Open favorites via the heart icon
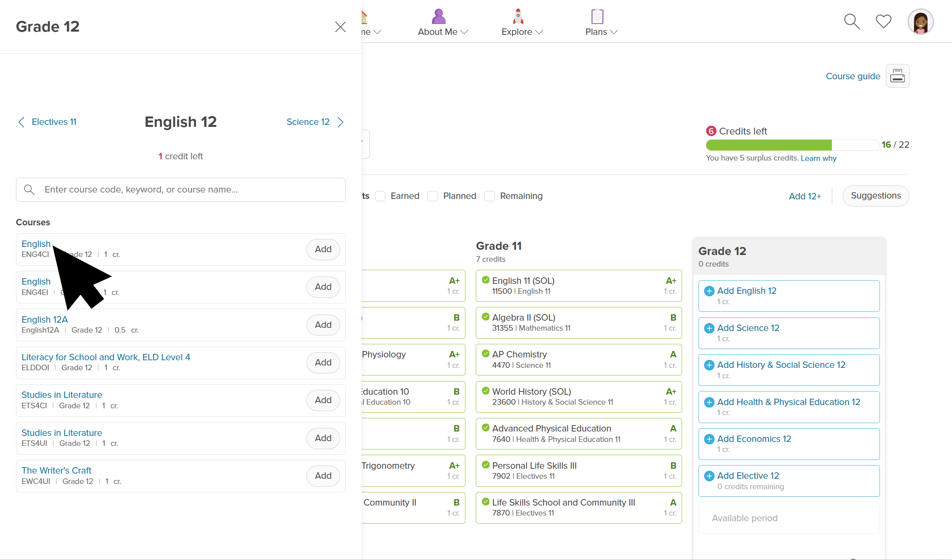This screenshot has height=560, width=952. [884, 21]
